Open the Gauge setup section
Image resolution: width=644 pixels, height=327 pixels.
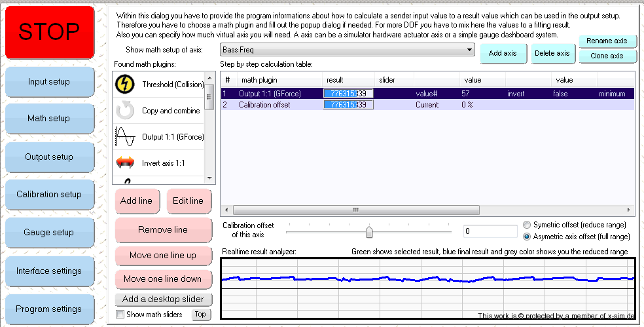[49, 233]
